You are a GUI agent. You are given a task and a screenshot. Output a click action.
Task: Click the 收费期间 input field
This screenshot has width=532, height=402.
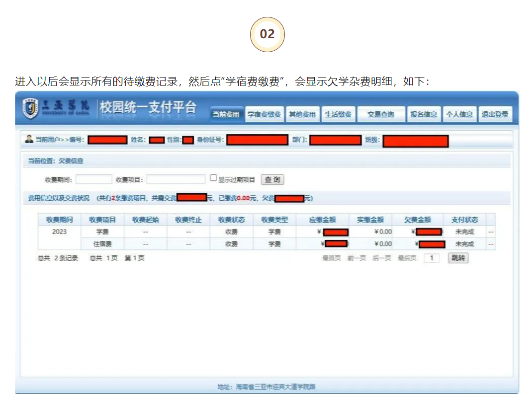coord(94,179)
